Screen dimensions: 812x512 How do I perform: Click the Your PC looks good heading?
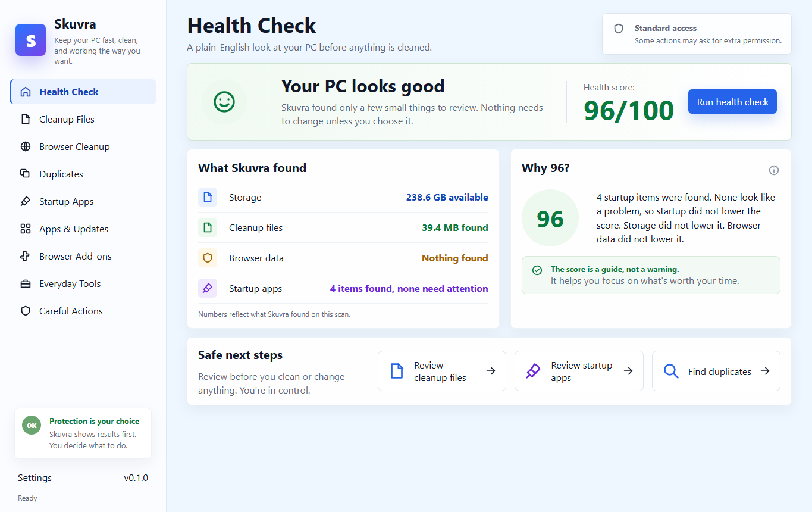(363, 86)
